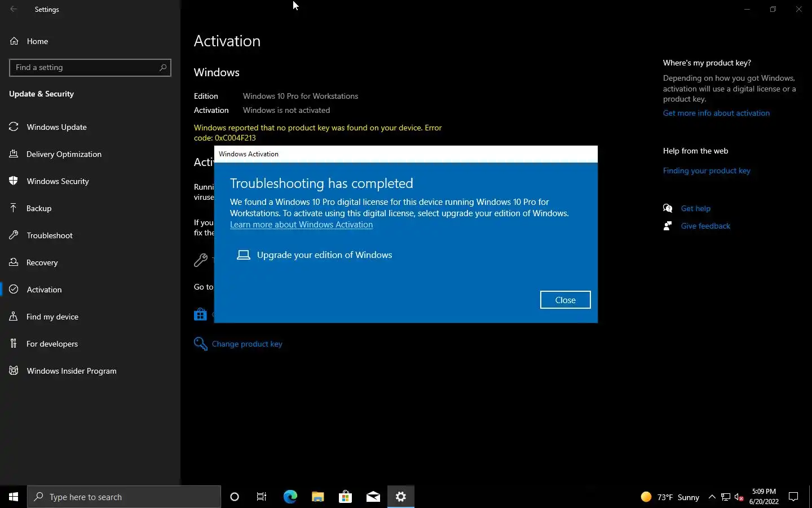Click the taskbar Type here to search box
812x508 pixels.
click(x=124, y=497)
